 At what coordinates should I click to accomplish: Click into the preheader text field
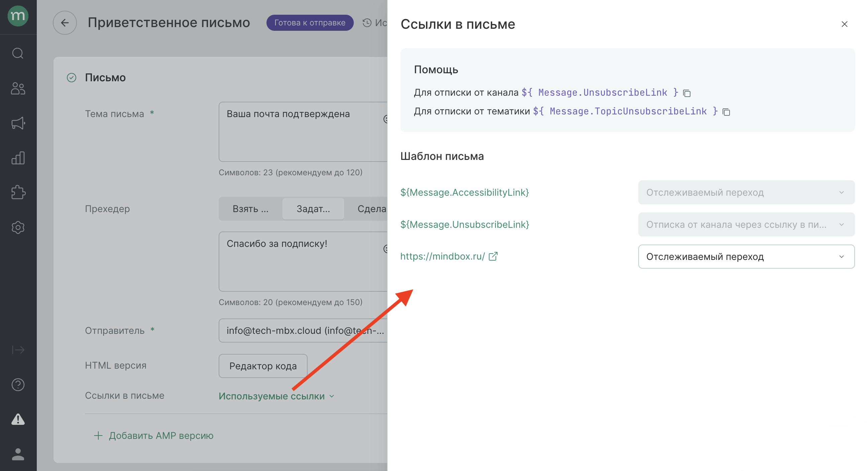(303, 261)
